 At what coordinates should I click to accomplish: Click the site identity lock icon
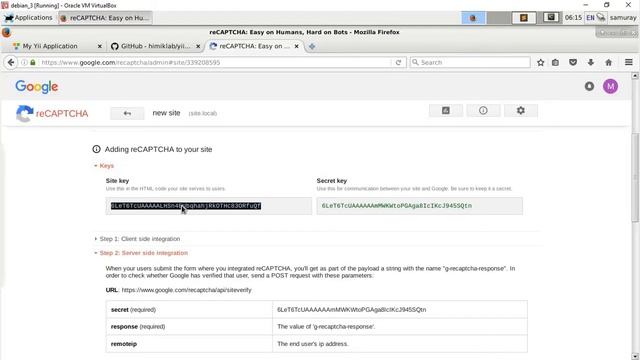pyautogui.click(x=33, y=62)
